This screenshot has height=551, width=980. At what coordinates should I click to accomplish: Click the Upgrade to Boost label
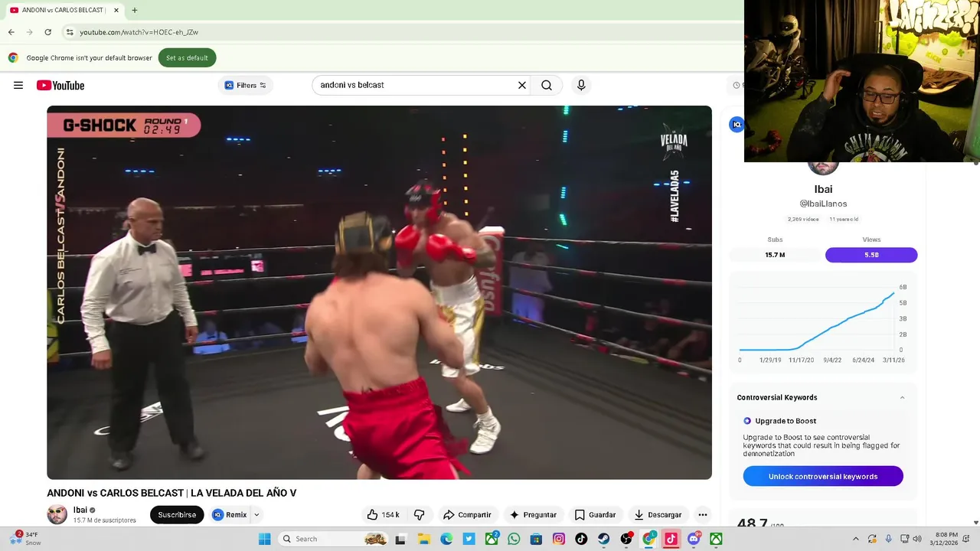(x=786, y=421)
